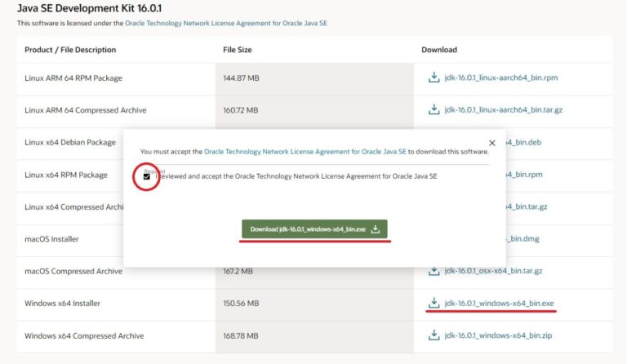This screenshot has height=364, width=627.
Task: Select the Windows x64 Installer text
Action: pyautogui.click(x=62, y=304)
